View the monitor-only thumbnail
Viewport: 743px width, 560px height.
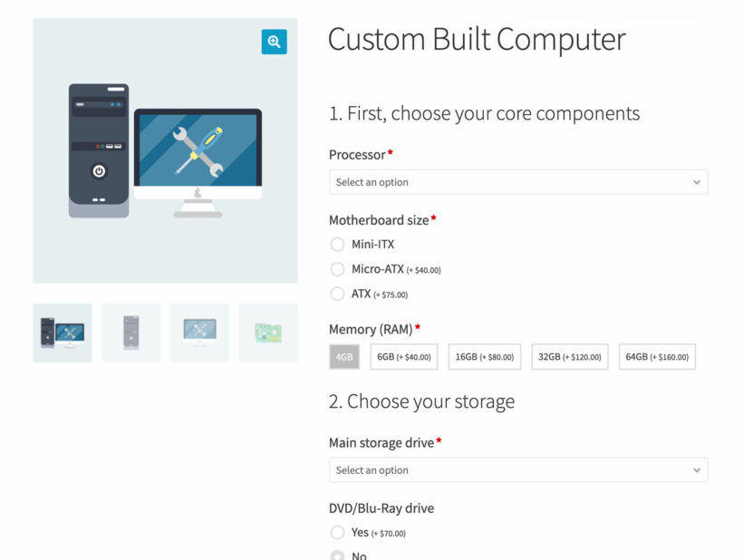(x=199, y=332)
